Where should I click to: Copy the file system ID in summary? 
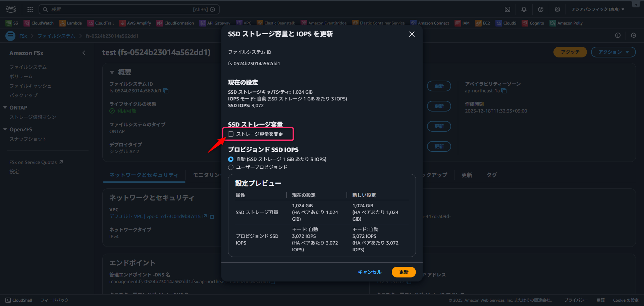[x=166, y=91]
